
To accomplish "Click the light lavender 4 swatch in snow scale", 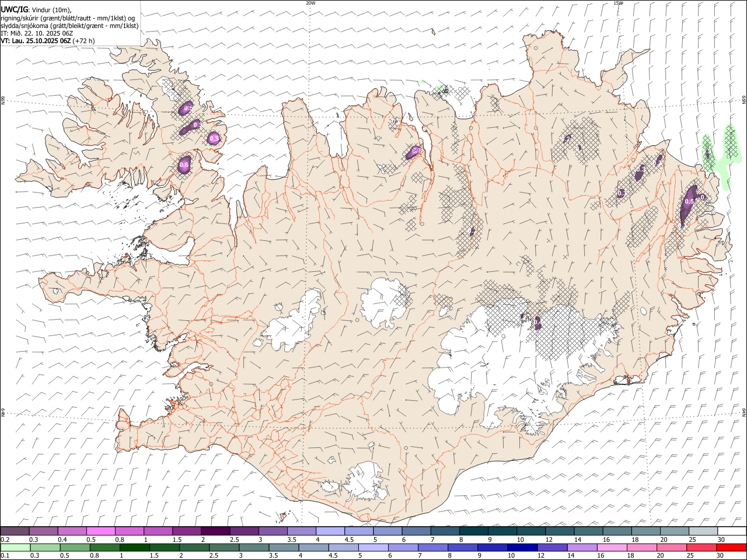I will [330, 531].
